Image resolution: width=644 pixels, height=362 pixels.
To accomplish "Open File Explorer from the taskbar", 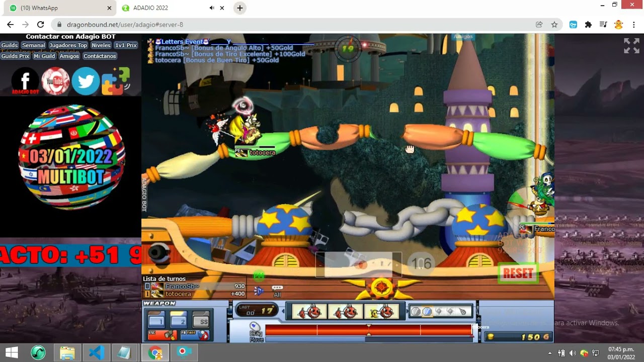I will pos(67,352).
